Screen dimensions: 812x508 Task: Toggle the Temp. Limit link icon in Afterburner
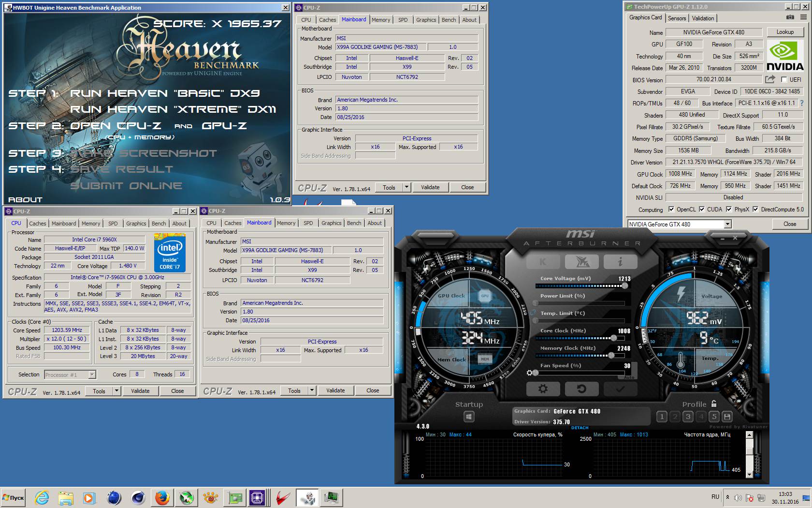pyautogui.click(x=534, y=312)
